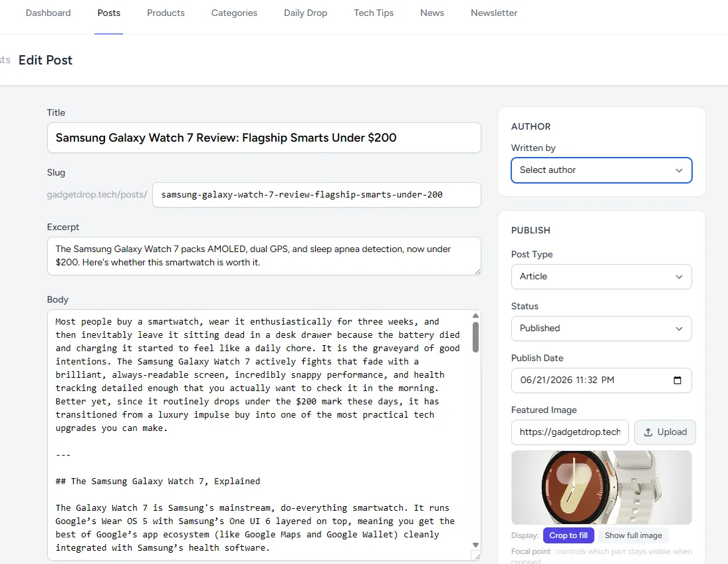Click the Publish Date field
Screen dimensions: 728x564
pyautogui.click(x=601, y=380)
